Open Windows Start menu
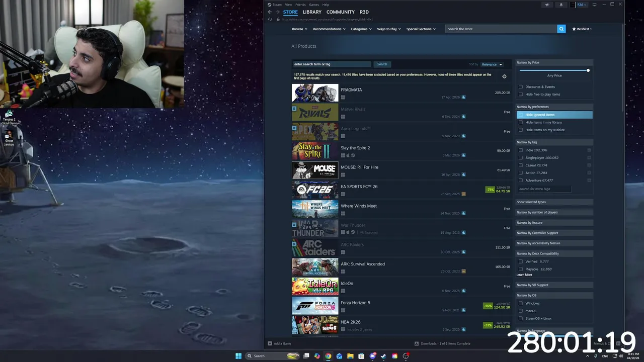This screenshot has height=362, width=644. tap(238, 356)
